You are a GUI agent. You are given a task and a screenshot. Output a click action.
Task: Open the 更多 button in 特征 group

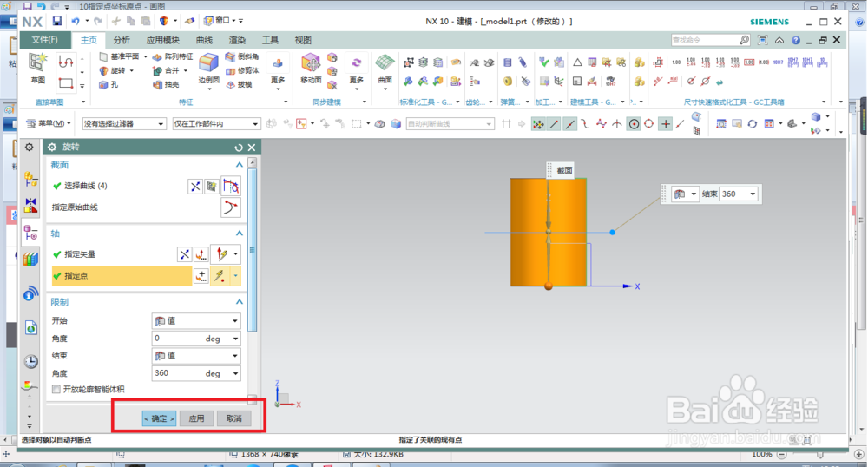point(278,71)
